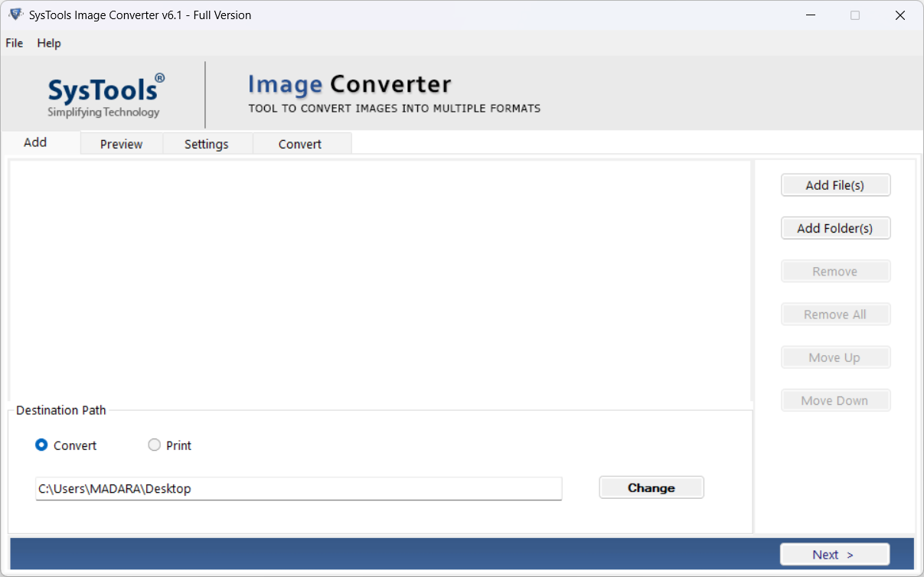Click the Remove button
Viewport: 924px width, 577px height.
[x=835, y=272]
